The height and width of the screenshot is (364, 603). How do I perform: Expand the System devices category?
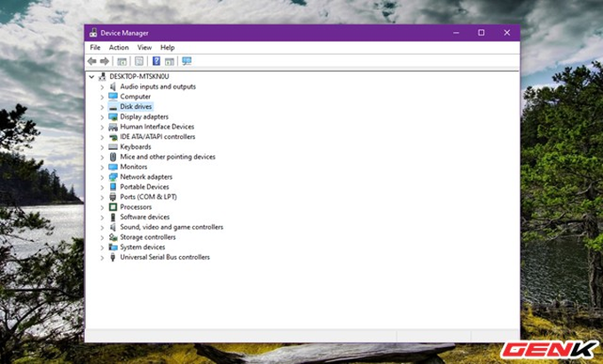(102, 248)
